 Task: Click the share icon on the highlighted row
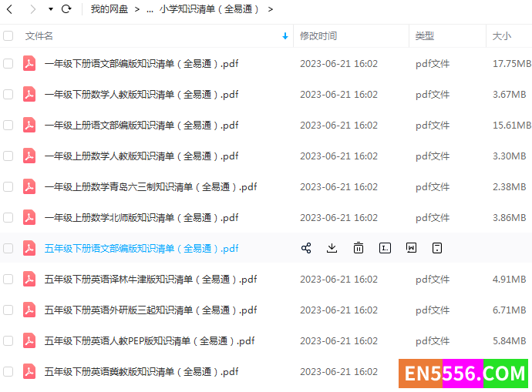tap(306, 248)
